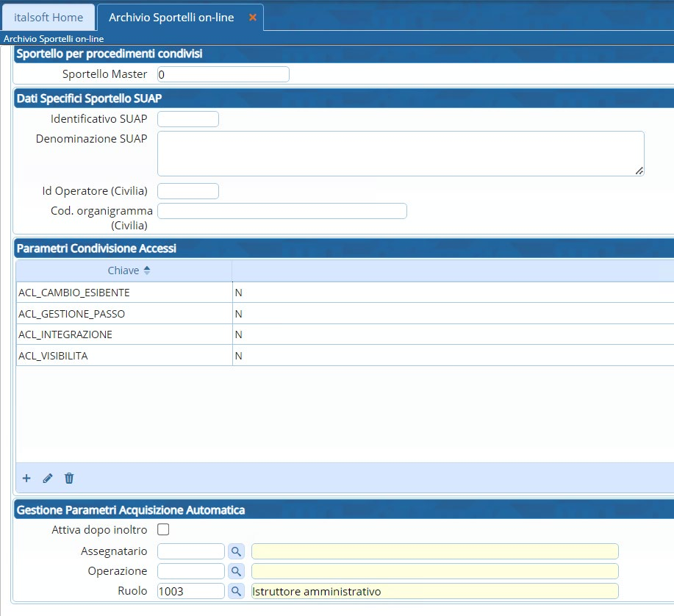Switch to the italsoft Home tab
The width and height of the screenshot is (674, 616).
(49, 17)
